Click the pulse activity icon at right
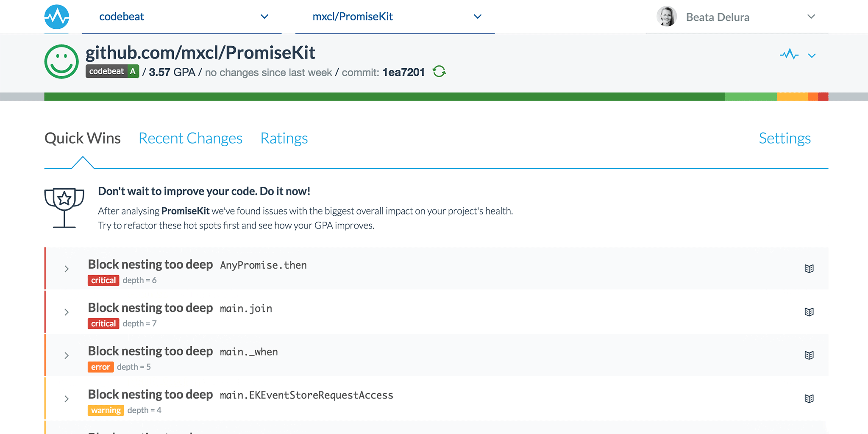The height and width of the screenshot is (434, 868). 789,55
